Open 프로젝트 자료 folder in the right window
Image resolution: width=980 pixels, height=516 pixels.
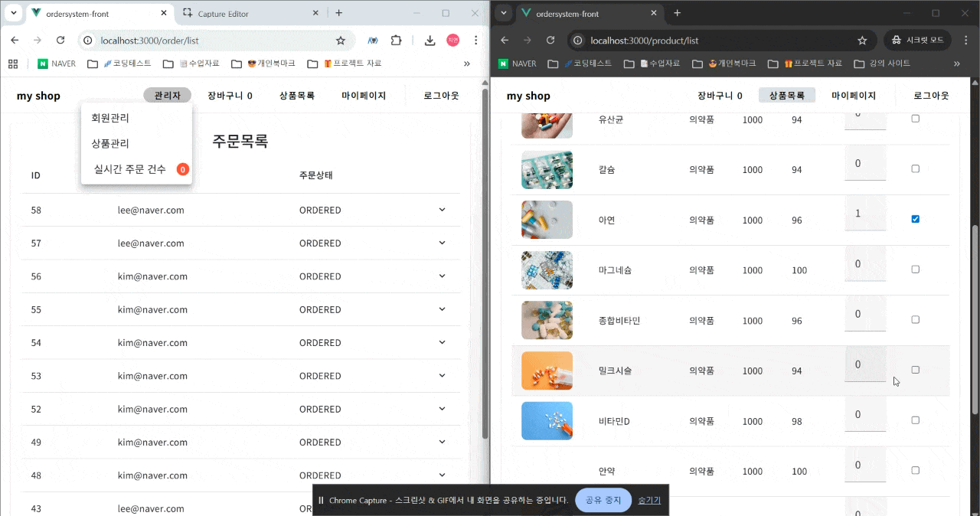click(805, 64)
